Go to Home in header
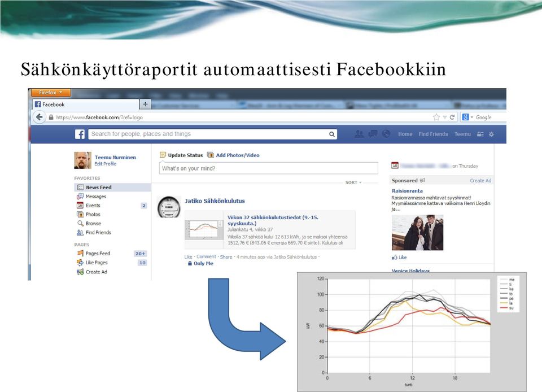542x392 pixels. click(x=405, y=134)
